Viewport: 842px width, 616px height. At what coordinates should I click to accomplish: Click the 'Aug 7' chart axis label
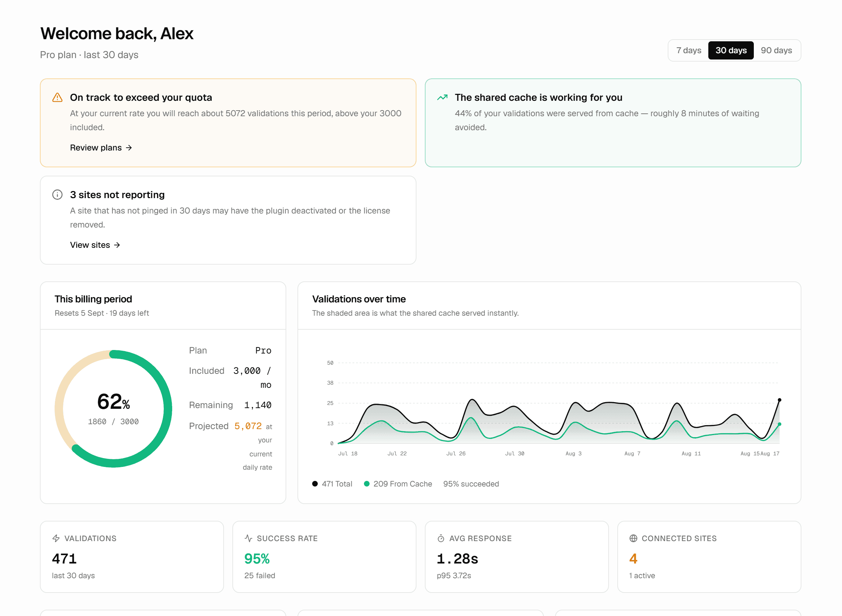click(x=632, y=453)
